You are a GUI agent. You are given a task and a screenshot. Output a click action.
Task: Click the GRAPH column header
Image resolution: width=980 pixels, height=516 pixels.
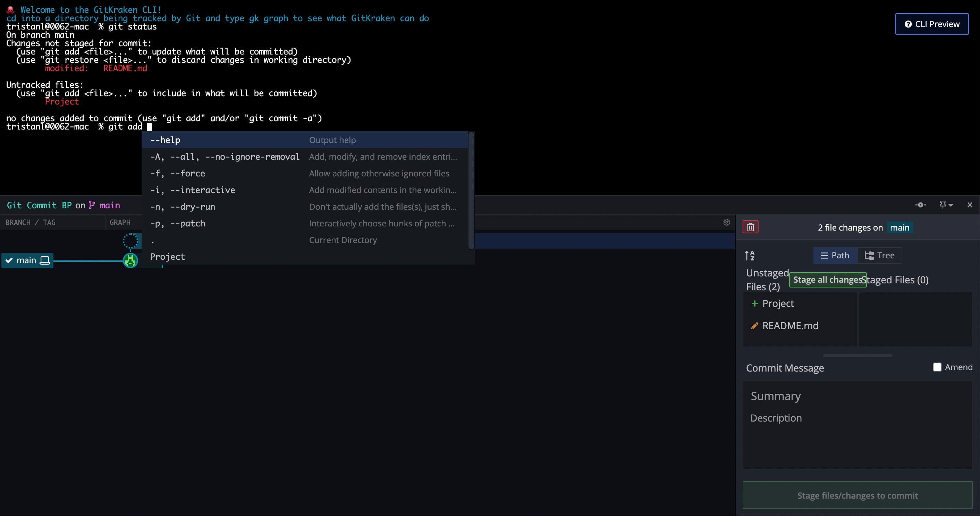point(120,222)
